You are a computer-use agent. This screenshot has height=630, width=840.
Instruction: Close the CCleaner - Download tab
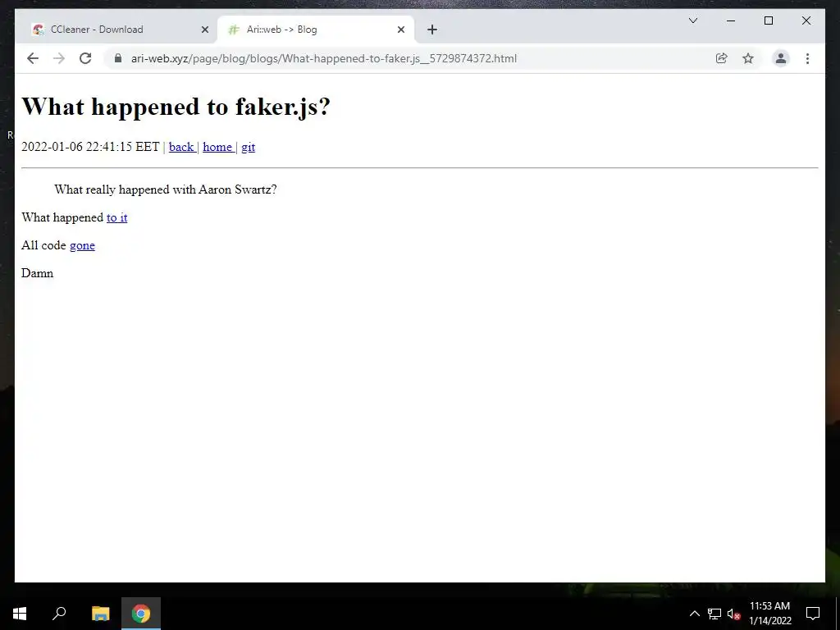coord(204,30)
